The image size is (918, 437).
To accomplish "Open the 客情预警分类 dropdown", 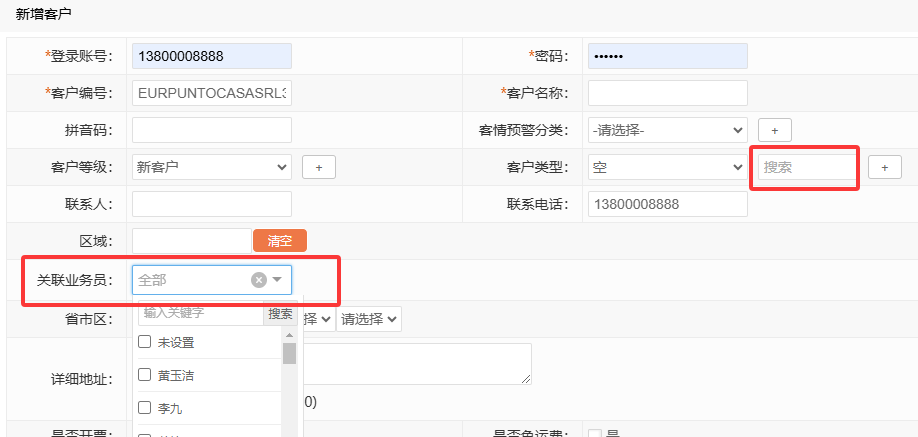I will pos(667,130).
